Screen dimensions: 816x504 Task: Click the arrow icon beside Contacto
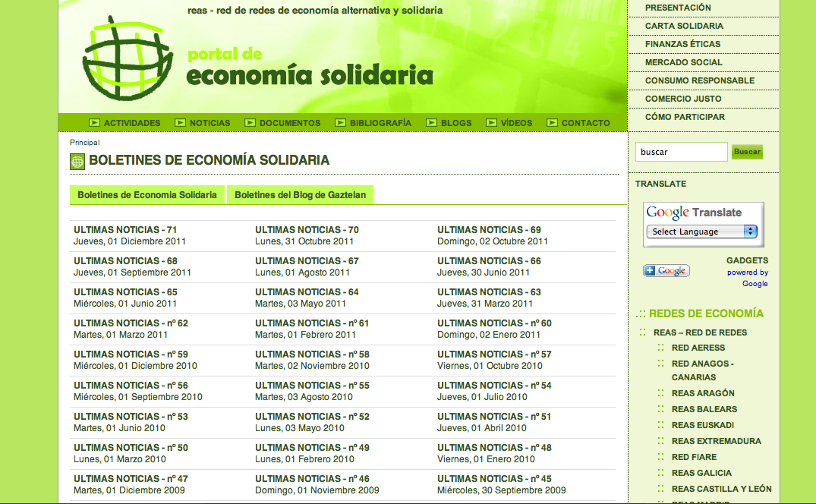552,122
